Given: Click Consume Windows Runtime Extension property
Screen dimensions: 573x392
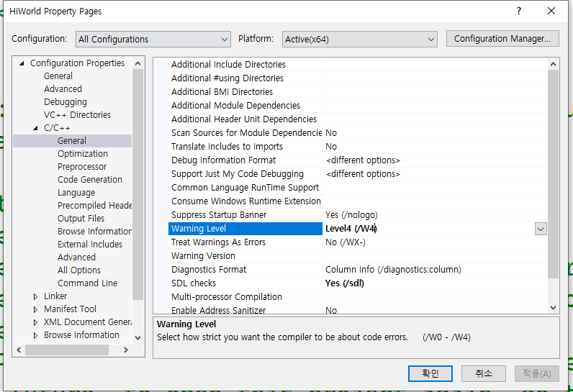Looking at the screenshot, I should click(x=246, y=201).
